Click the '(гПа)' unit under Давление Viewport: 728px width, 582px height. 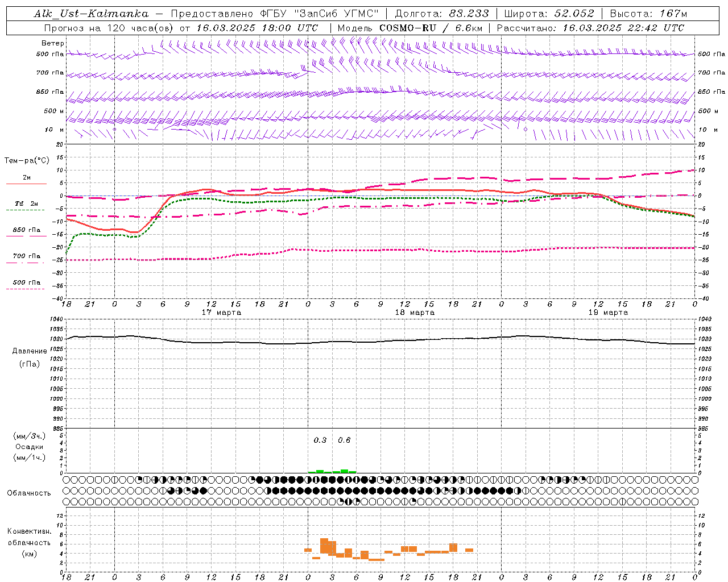(x=30, y=364)
